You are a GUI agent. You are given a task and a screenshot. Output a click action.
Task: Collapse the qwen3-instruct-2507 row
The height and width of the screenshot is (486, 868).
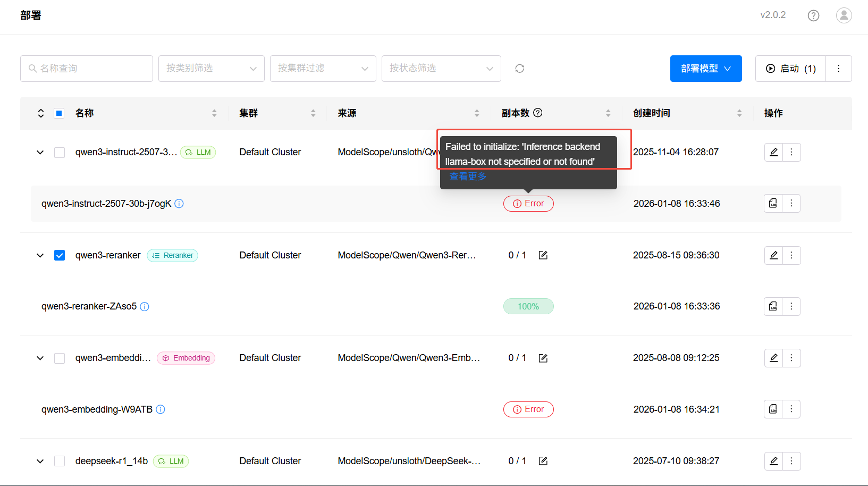tap(40, 153)
